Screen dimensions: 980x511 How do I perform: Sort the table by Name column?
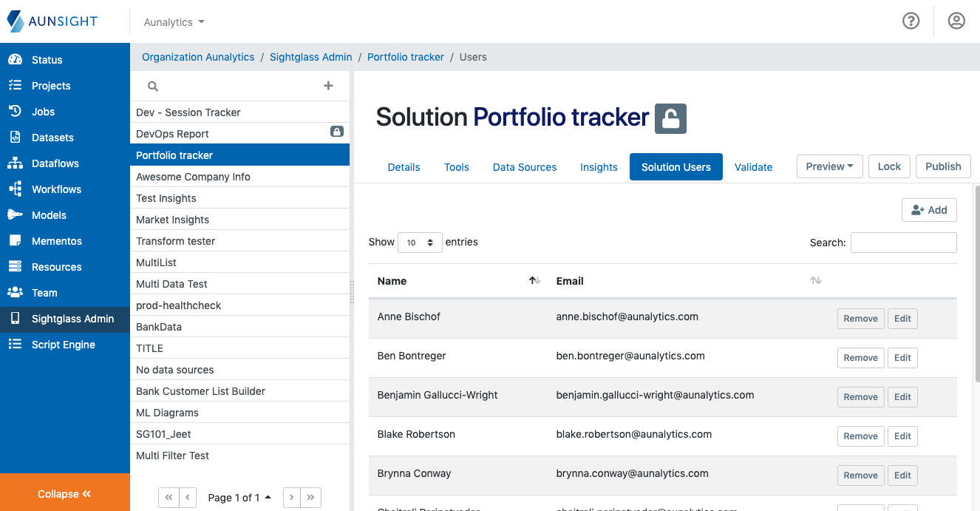535,281
